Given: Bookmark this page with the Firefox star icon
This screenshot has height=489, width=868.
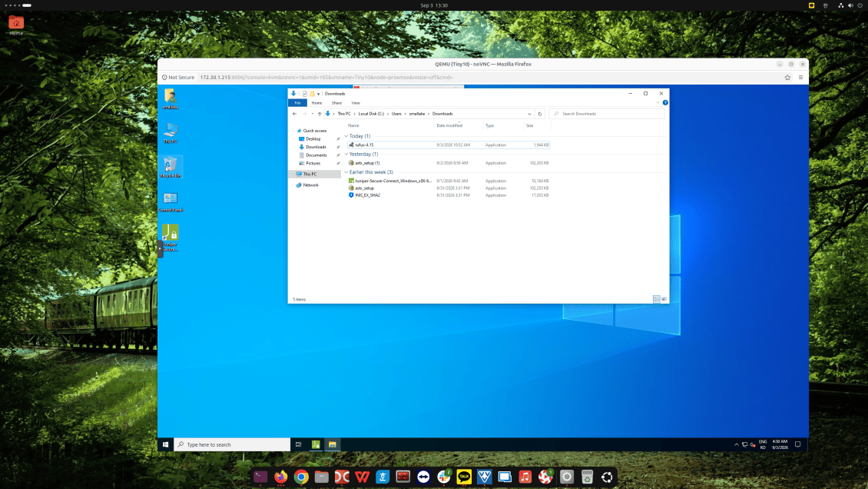Looking at the screenshot, I should click(x=787, y=78).
